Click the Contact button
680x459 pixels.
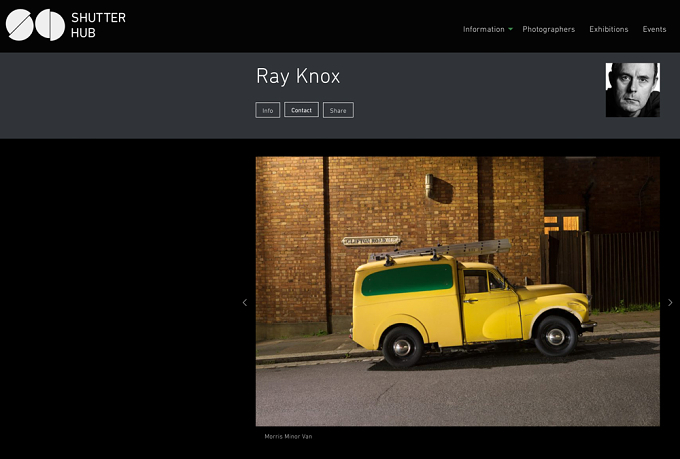pos(301,110)
